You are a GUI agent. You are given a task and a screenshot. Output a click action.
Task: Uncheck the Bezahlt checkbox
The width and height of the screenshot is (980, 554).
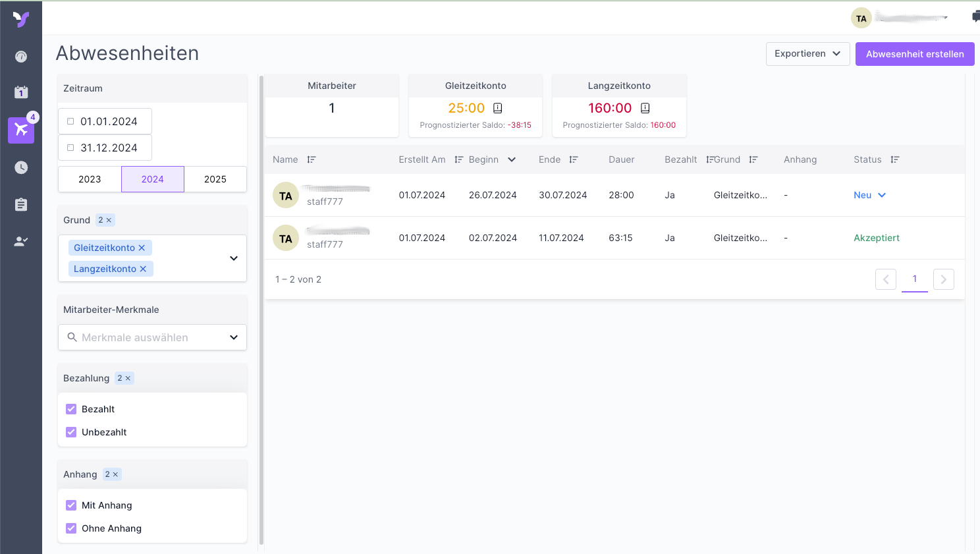71,409
